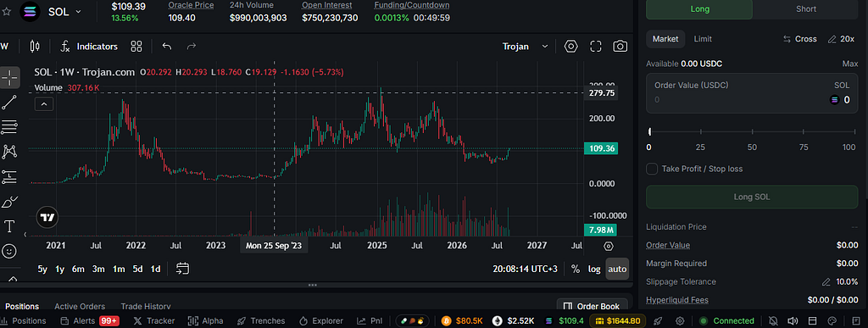The height and width of the screenshot is (328, 868).
Task: Select the Short position button
Action: [x=805, y=8]
